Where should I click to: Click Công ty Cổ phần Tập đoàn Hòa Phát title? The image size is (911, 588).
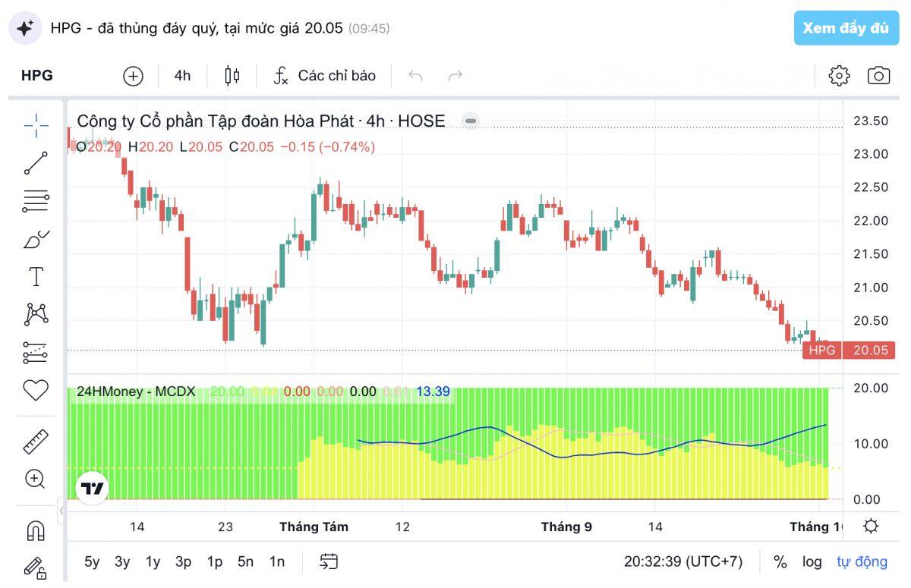[215, 121]
